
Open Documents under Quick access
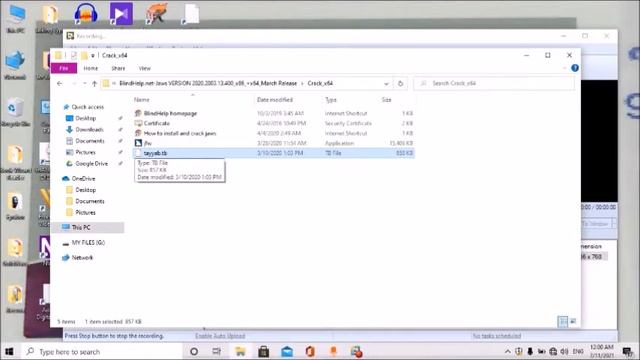click(x=90, y=141)
